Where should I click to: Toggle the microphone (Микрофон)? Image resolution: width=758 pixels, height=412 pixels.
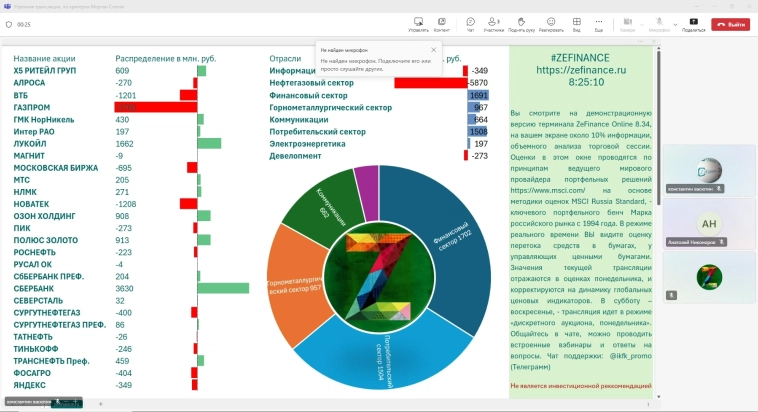click(659, 25)
